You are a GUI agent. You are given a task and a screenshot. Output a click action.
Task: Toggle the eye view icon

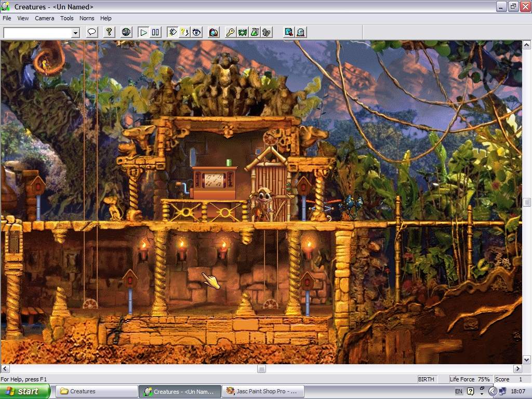tap(196, 32)
